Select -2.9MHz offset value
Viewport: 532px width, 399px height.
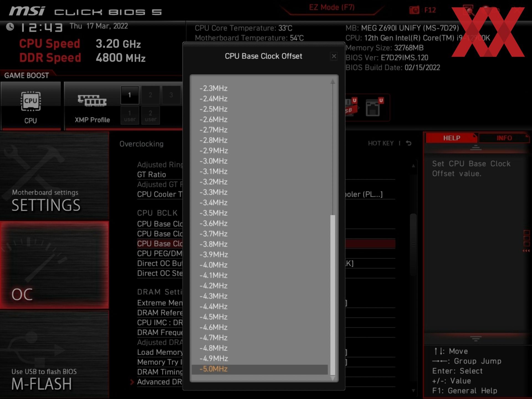point(213,151)
